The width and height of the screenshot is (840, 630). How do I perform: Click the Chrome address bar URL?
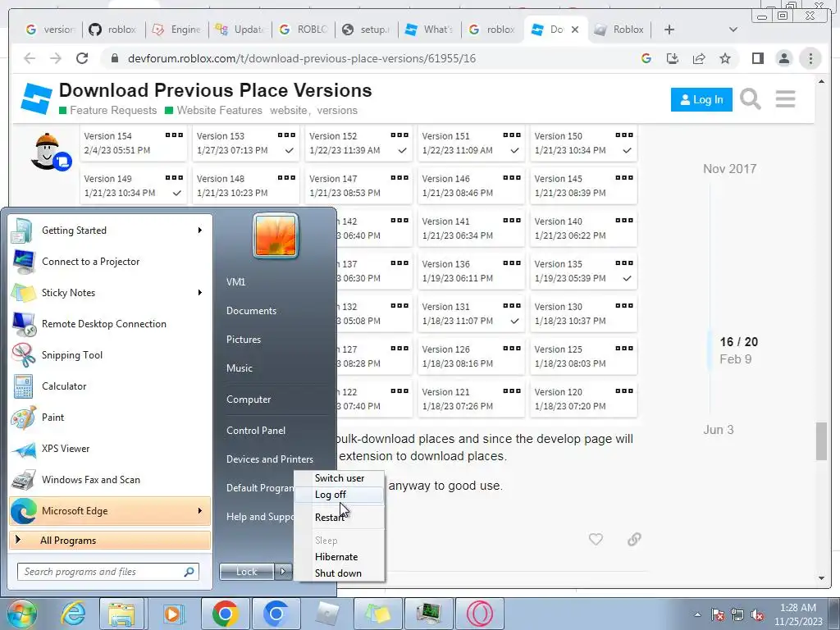(x=302, y=58)
